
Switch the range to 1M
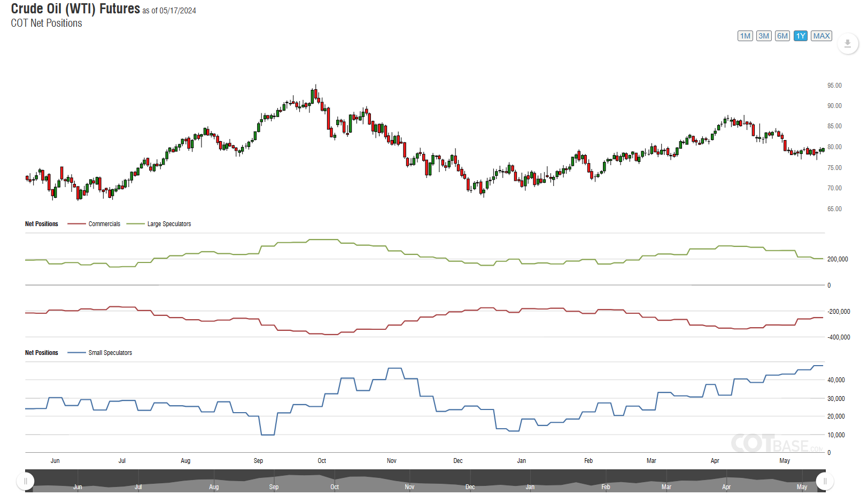pos(745,36)
